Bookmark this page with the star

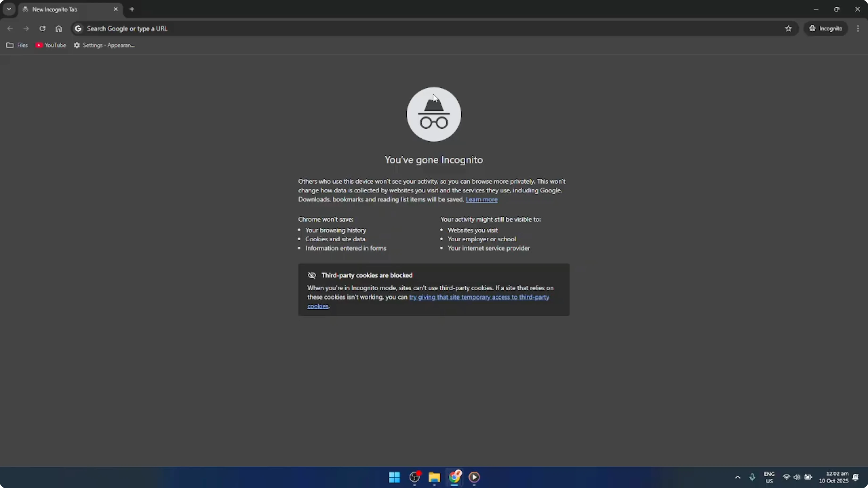pyautogui.click(x=789, y=29)
